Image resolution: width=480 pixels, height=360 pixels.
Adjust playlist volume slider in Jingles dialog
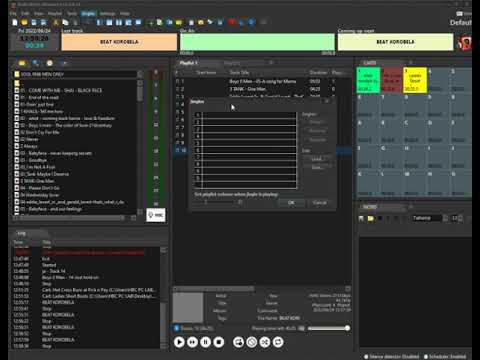[x=218, y=202]
